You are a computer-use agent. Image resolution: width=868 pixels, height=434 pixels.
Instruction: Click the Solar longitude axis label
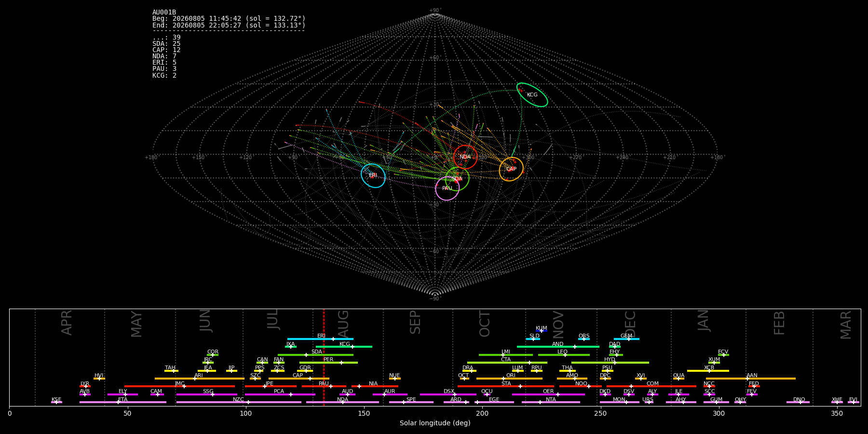[x=435, y=423]
